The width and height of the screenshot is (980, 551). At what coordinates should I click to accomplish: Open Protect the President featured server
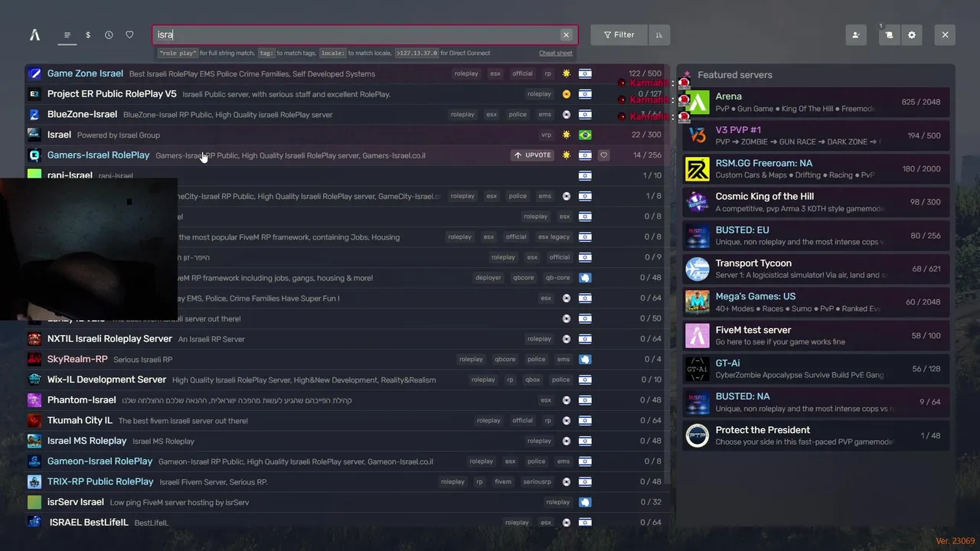coord(816,435)
